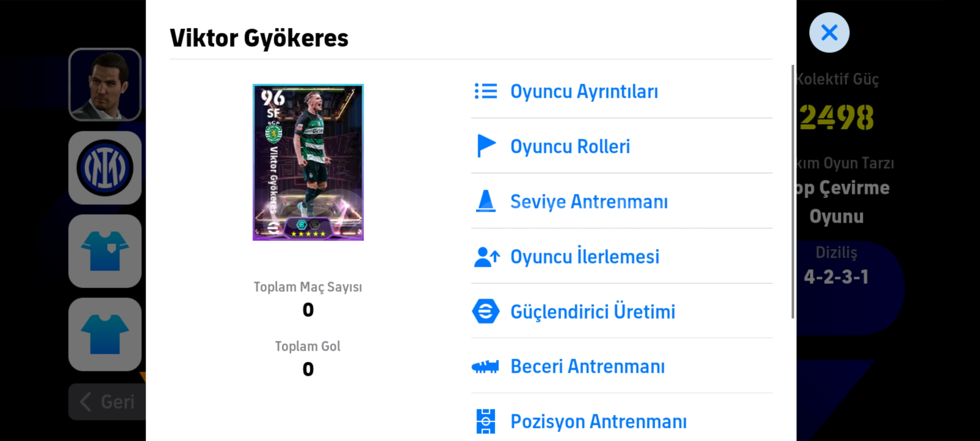
Task: Select Pozisyon Antrenmanı text link
Action: [599, 421]
